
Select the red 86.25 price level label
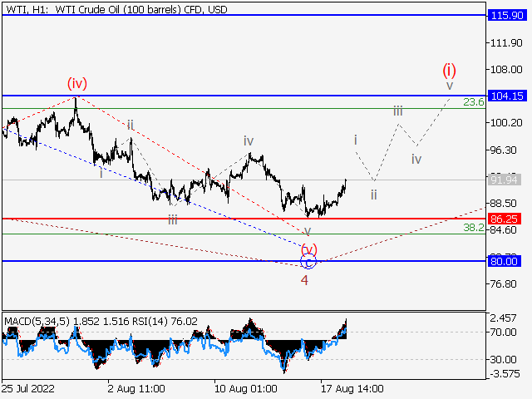[505, 219]
